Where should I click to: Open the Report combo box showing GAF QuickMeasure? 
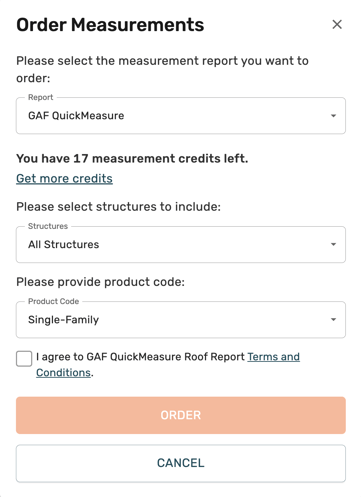point(181,116)
